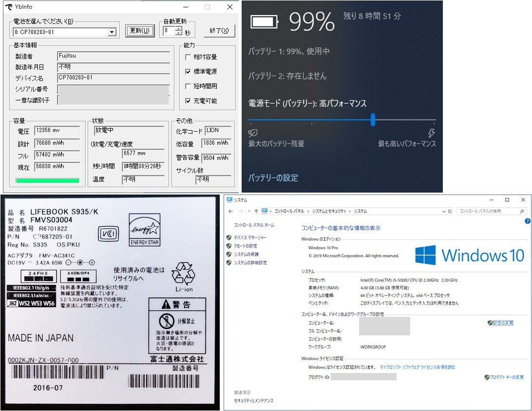This screenshot has width=532, height=411.
Task: Open デバイス マネージャー link
Action: coord(250,237)
